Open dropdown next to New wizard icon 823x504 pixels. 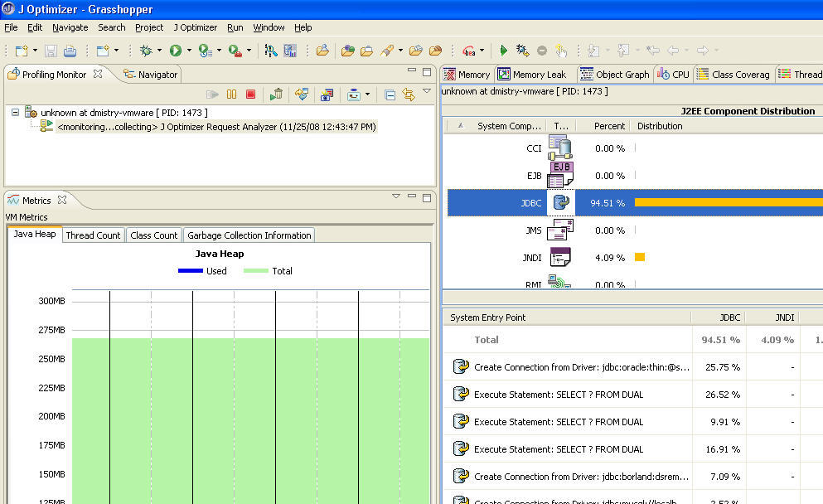point(35,51)
